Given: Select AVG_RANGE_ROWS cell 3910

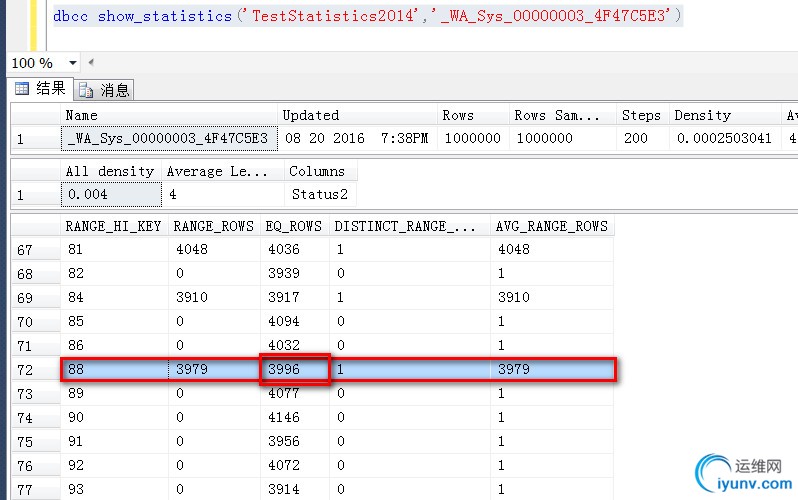Looking at the screenshot, I should coord(552,297).
